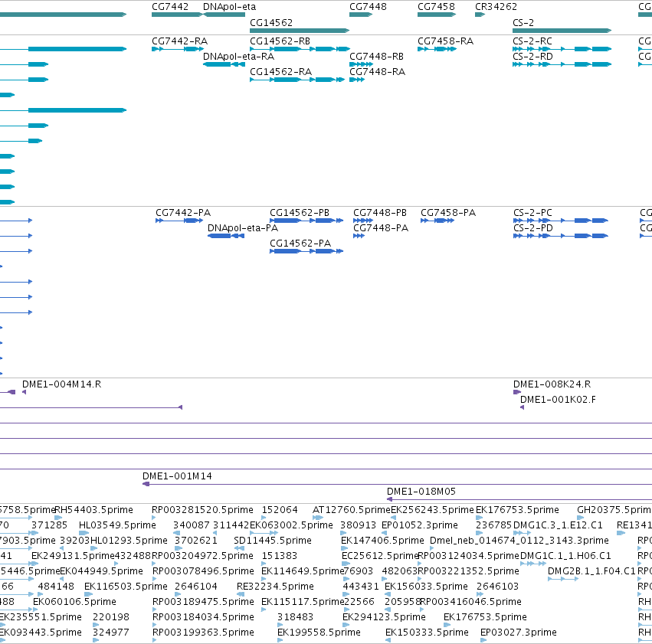Select EST EK114649.5prime

(x=303, y=571)
